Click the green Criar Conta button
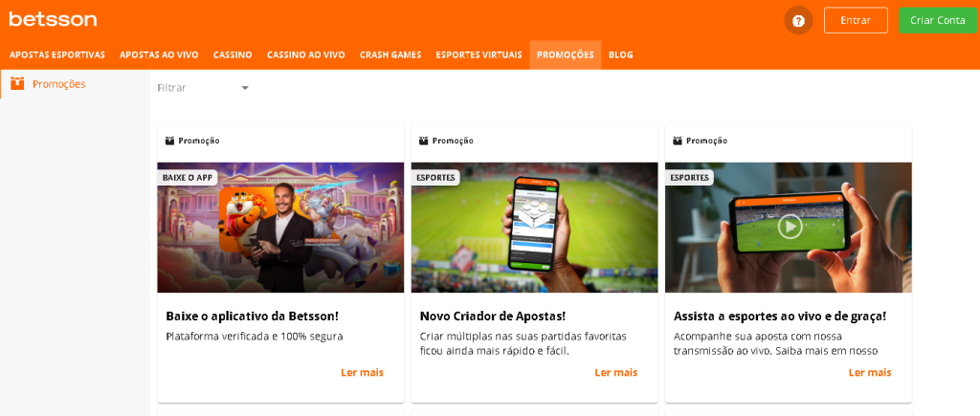 [x=938, y=20]
